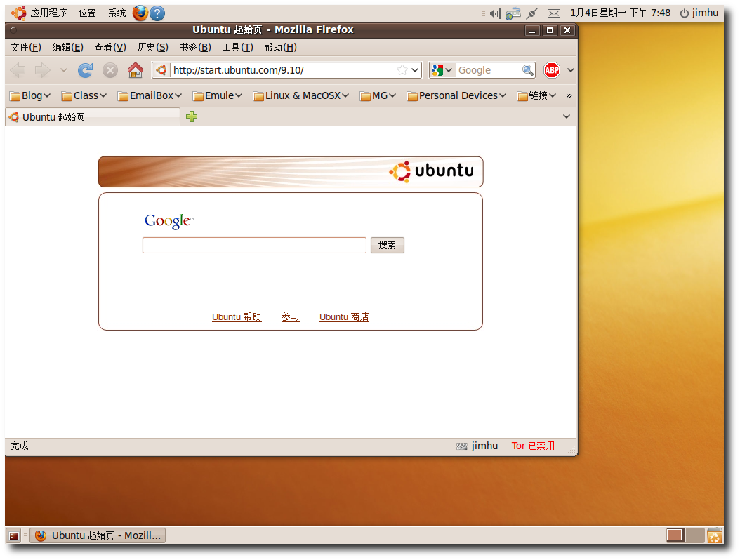740x560 pixels.
Task: Expand the Emule bookmarks folder
Action: (218, 95)
